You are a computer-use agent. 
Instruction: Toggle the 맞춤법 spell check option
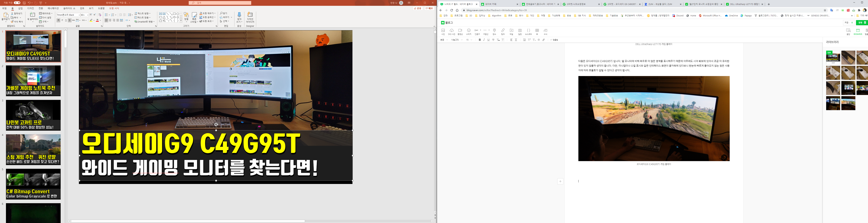(554, 40)
